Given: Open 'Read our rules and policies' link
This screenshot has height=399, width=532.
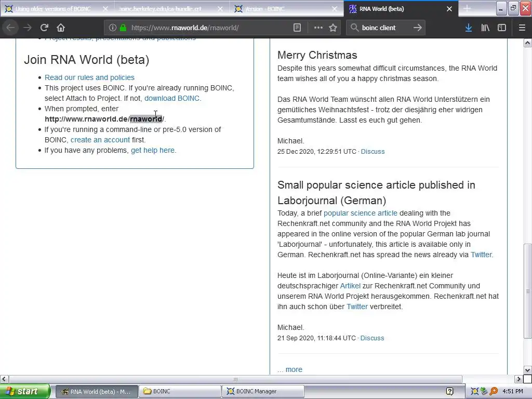Looking at the screenshot, I should (x=89, y=77).
